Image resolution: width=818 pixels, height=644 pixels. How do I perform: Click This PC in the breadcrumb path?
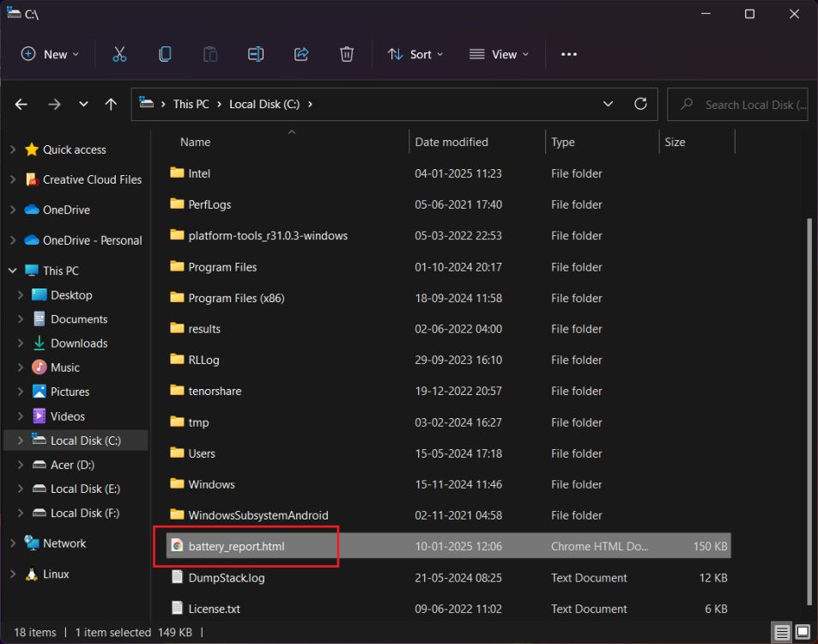(x=191, y=104)
